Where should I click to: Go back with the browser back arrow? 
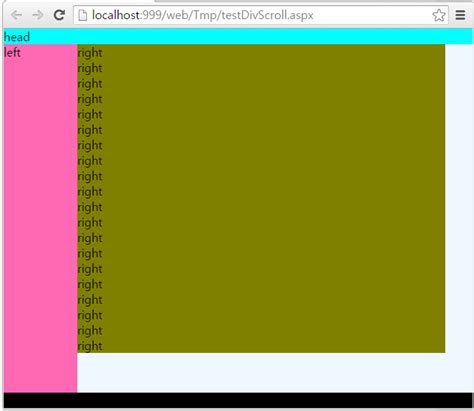coord(16,15)
